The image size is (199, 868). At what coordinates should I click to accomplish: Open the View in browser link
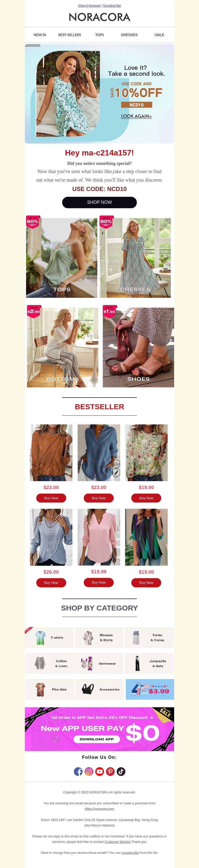click(90, 5)
